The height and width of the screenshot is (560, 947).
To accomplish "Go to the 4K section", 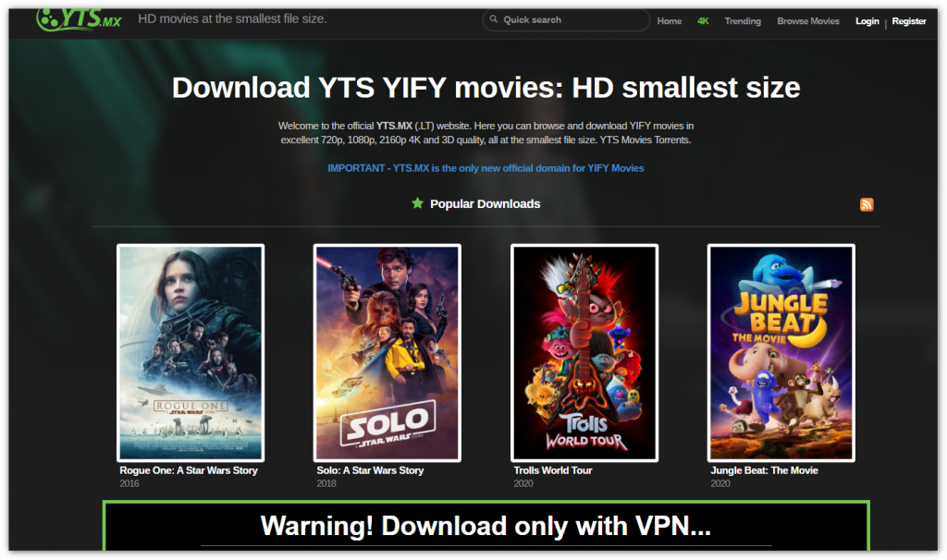I will click(703, 20).
